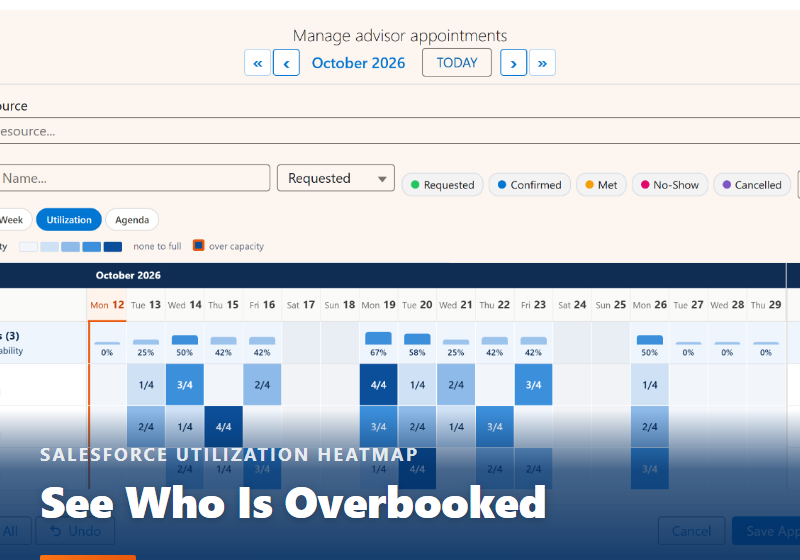Open the 2/4 cell on Wed 21
800x560 pixels.
456,385
